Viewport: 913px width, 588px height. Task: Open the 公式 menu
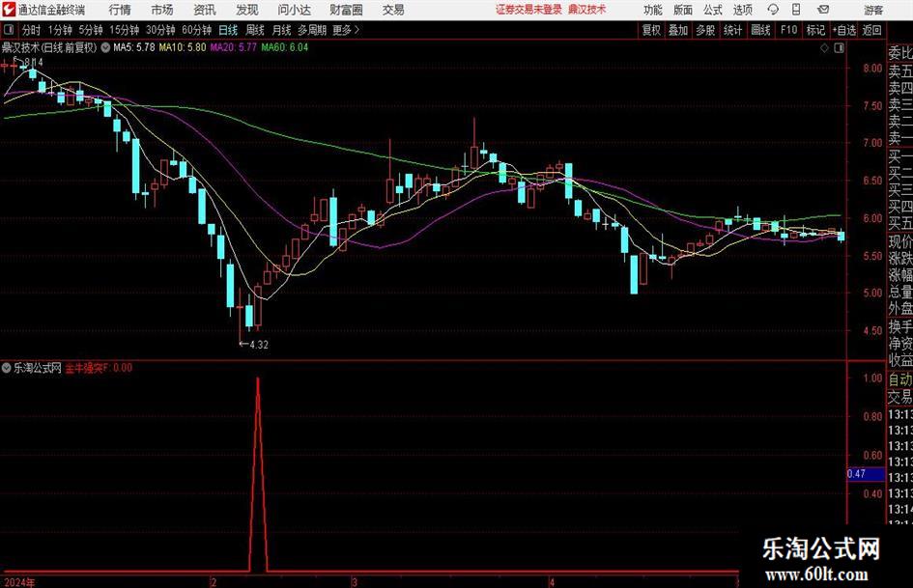(x=712, y=10)
